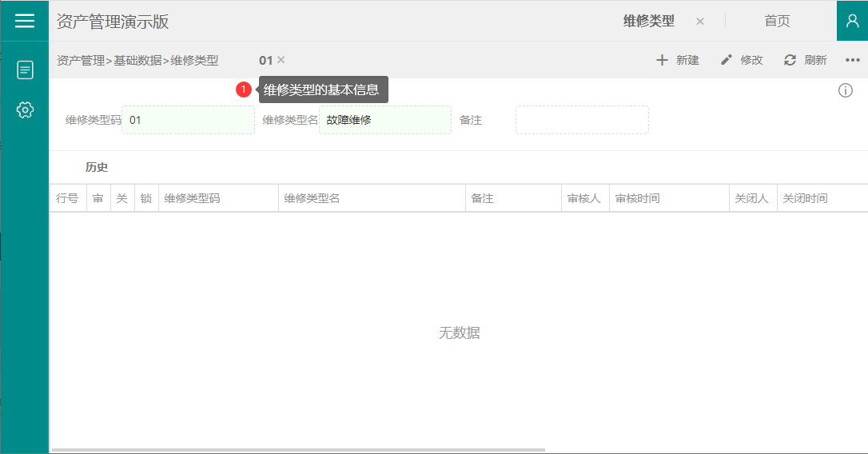Click the 行号 column header

click(68, 198)
